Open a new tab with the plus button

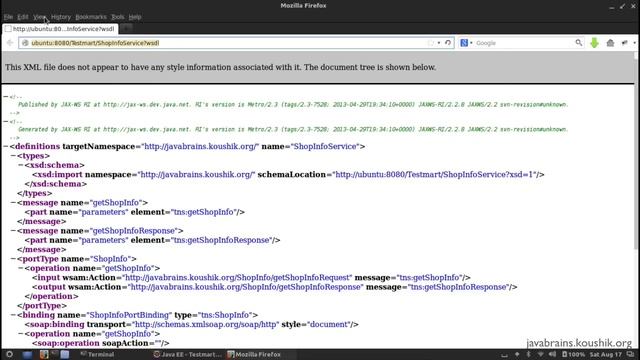(x=127, y=28)
